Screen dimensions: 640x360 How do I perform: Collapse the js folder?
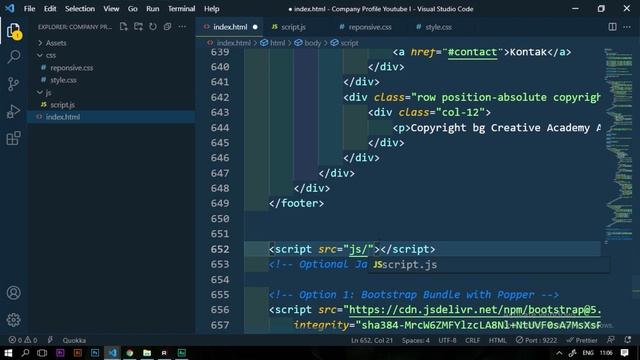pos(48,92)
